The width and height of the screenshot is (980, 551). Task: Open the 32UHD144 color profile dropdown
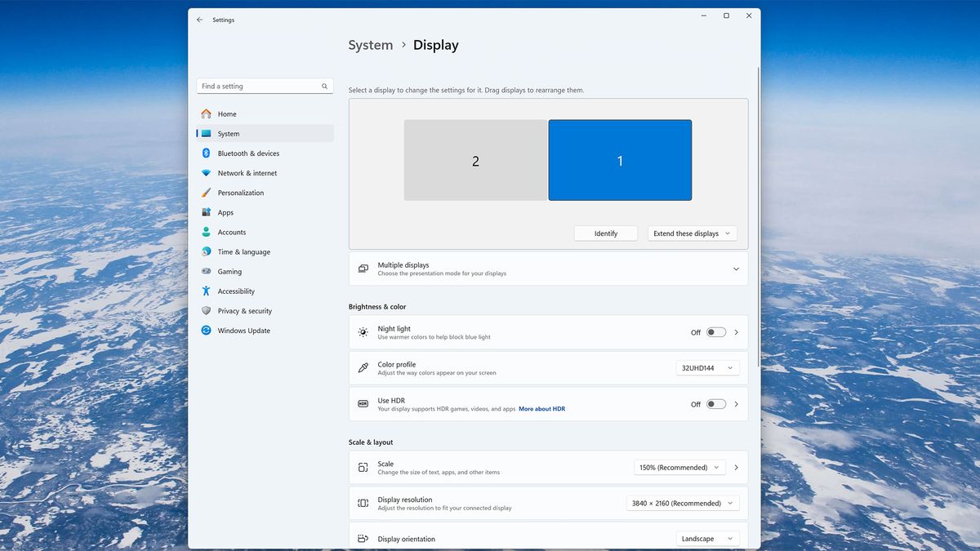pyautogui.click(x=707, y=367)
